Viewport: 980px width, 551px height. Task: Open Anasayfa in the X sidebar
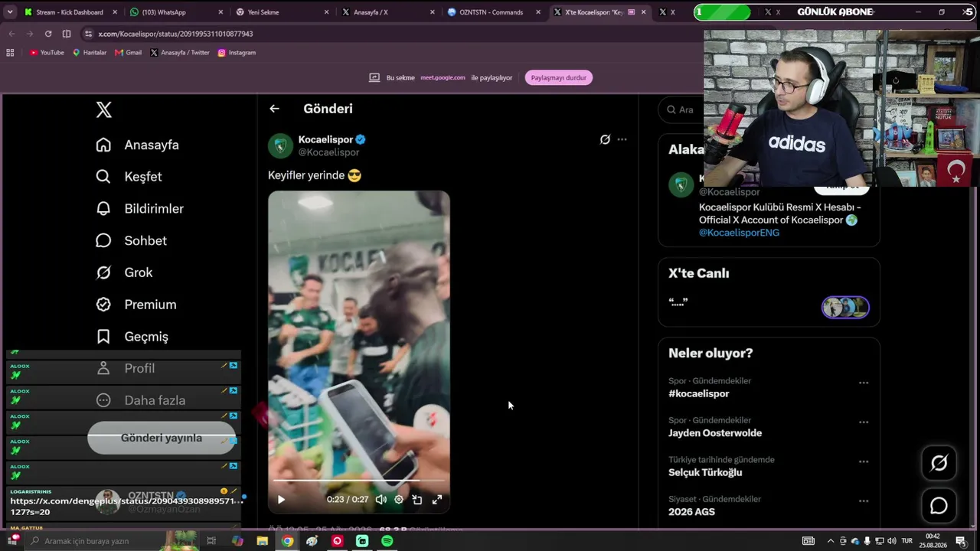[137, 145]
